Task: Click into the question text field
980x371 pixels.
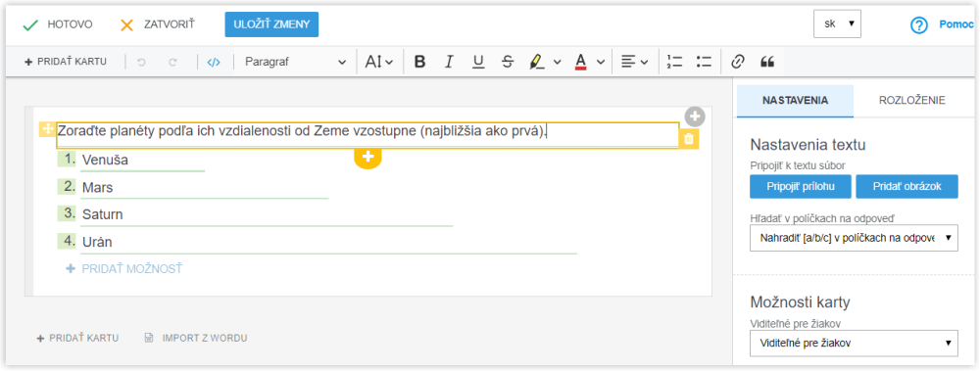Action: pyautogui.click(x=367, y=135)
